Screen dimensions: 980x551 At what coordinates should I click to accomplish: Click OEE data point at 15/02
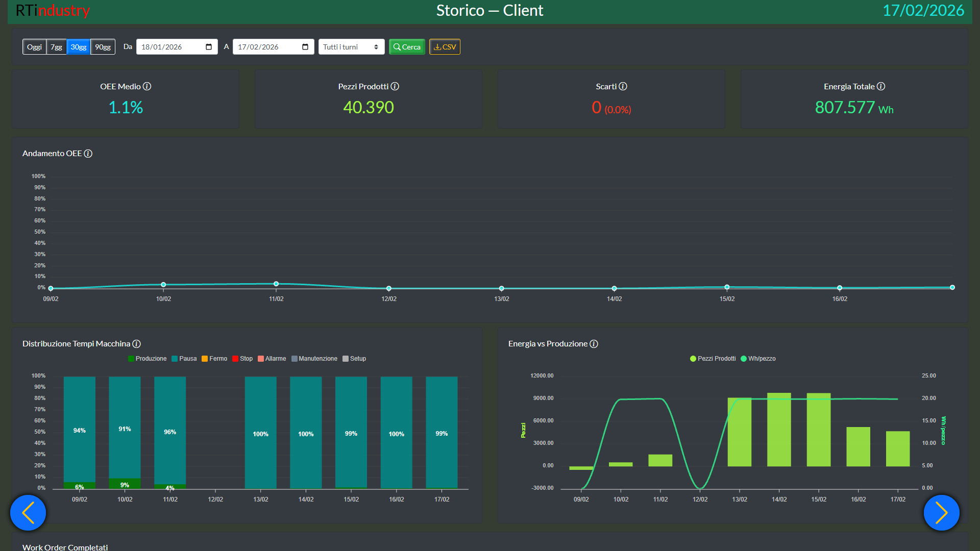[x=727, y=287]
